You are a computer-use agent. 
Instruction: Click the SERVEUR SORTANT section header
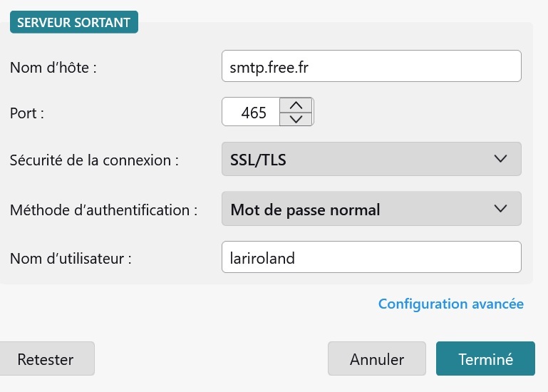pyautogui.click(x=73, y=22)
